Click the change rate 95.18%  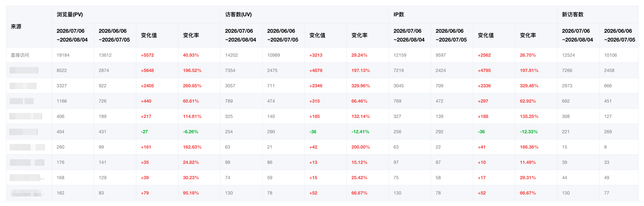pos(191,193)
